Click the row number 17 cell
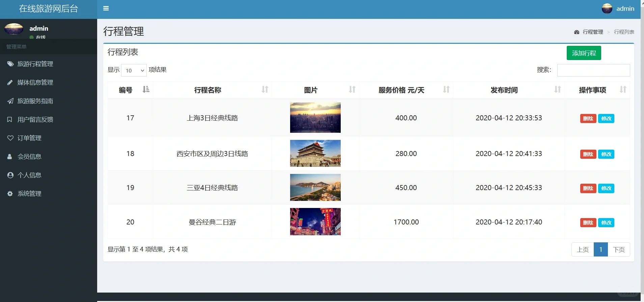The image size is (644, 302). (130, 118)
